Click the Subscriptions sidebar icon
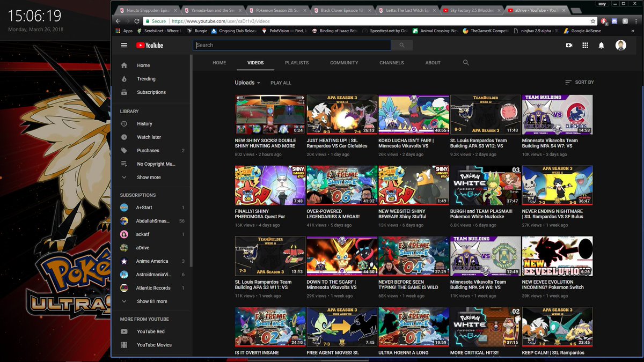Viewport: 644px width, 362px height. point(125,92)
